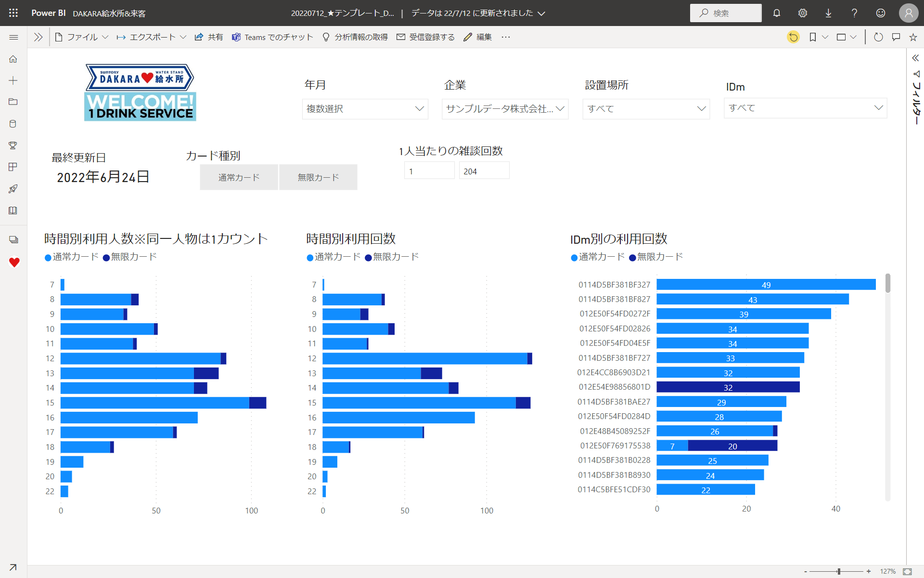Toggle the left navigation hamburger menu
The width and height of the screenshot is (924, 578).
click(x=13, y=37)
